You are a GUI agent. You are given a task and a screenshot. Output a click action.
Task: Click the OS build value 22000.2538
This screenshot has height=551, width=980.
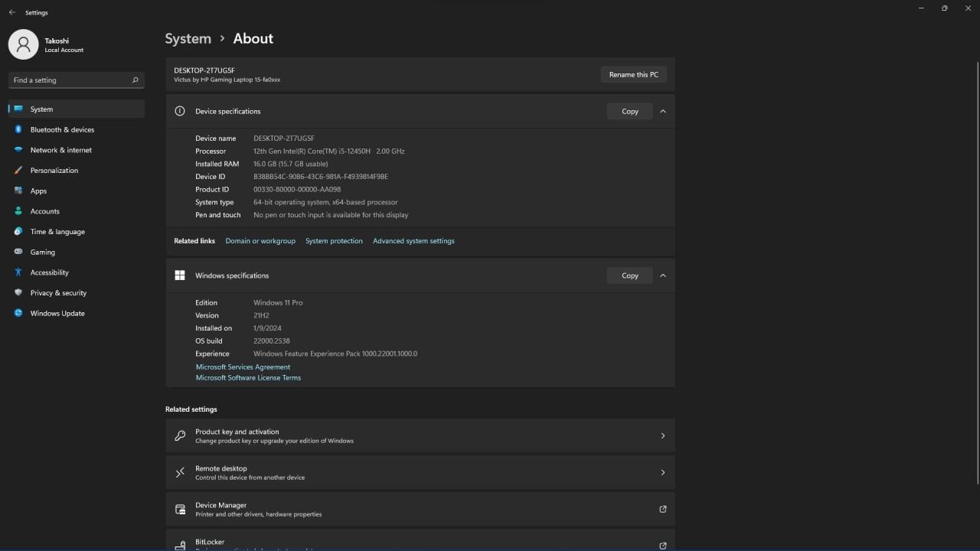click(x=272, y=341)
